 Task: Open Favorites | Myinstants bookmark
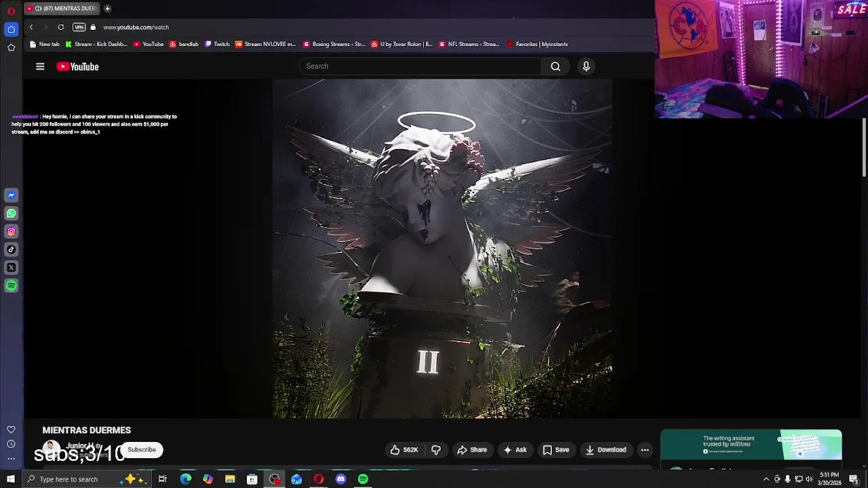537,44
